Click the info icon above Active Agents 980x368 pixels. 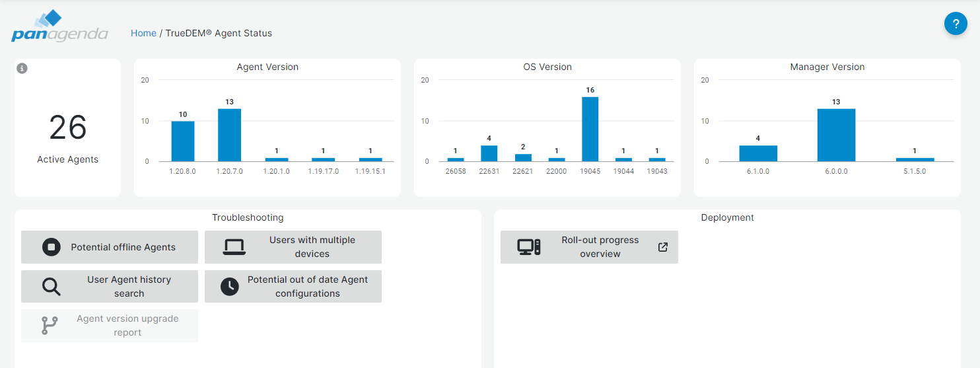point(22,68)
